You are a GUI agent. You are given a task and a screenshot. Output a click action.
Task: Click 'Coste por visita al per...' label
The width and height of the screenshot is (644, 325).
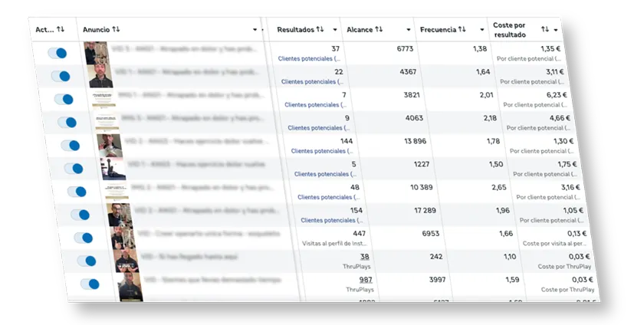tap(554, 243)
